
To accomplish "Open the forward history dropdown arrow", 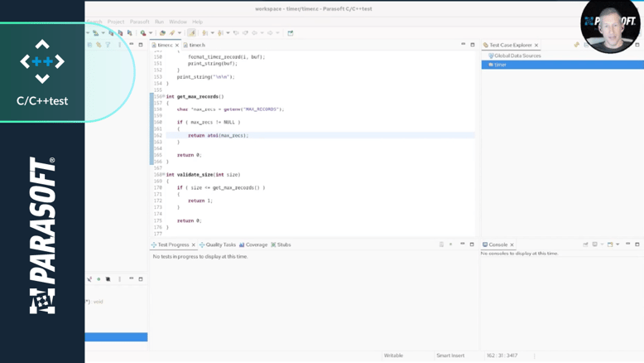I will tap(277, 33).
